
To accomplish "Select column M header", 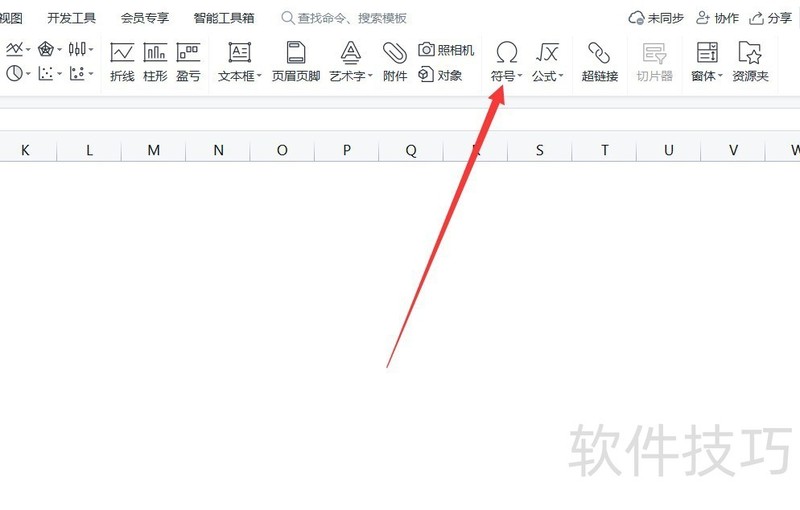I will pyautogui.click(x=154, y=150).
